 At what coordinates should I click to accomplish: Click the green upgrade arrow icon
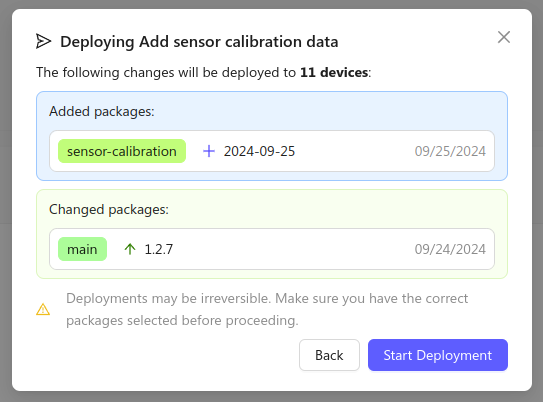(130, 249)
